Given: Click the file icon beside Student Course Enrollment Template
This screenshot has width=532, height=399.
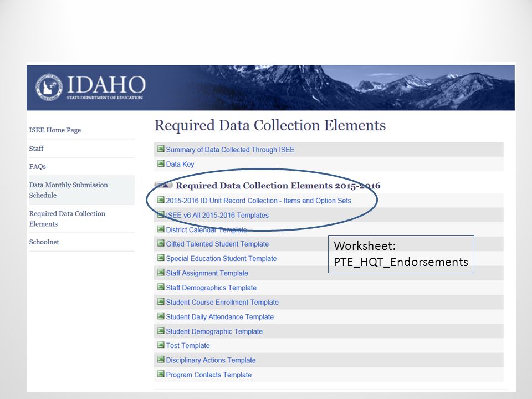Looking at the screenshot, I should click(161, 301).
